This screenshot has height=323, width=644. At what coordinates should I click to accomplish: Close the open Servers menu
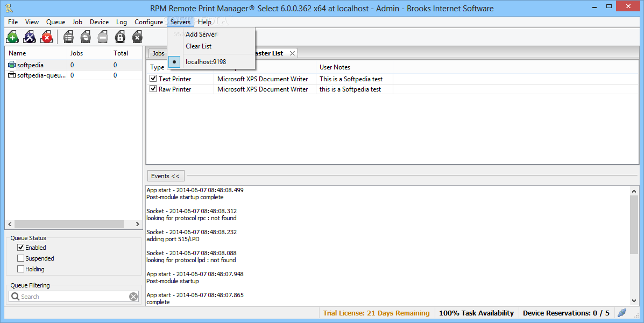pos(181,22)
